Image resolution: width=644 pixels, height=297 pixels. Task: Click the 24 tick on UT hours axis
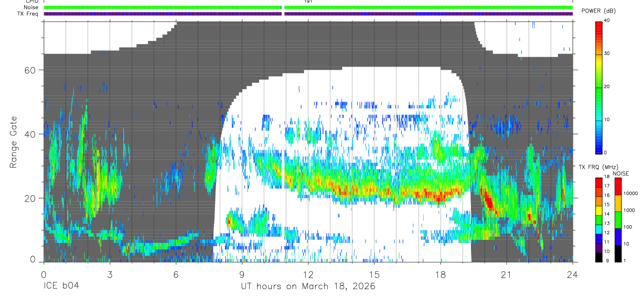pos(572,274)
